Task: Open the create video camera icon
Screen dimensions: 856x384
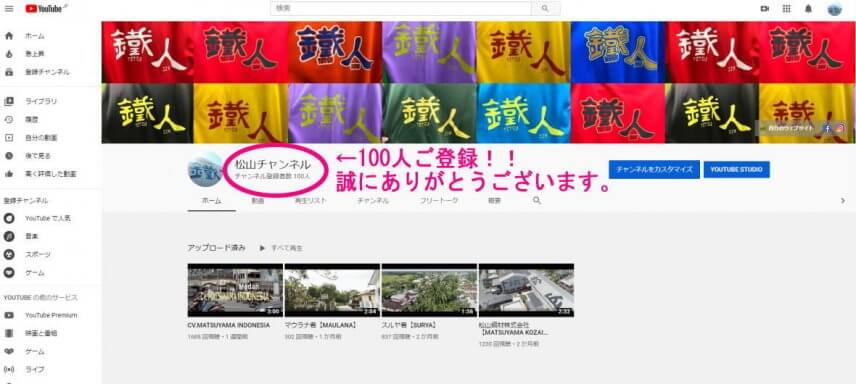Action: (x=764, y=9)
